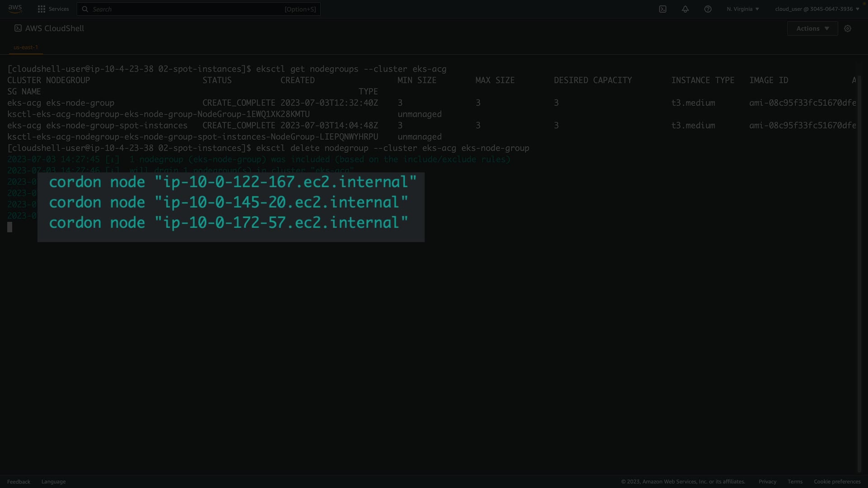
Task: Expand the N. Virginia region dropdown
Action: (x=743, y=9)
